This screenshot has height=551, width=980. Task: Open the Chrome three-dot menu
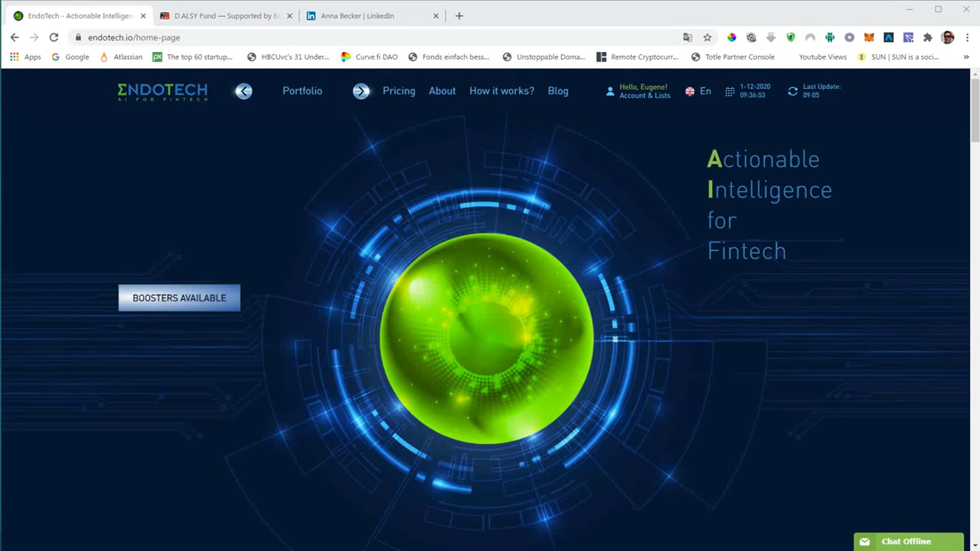tap(967, 38)
